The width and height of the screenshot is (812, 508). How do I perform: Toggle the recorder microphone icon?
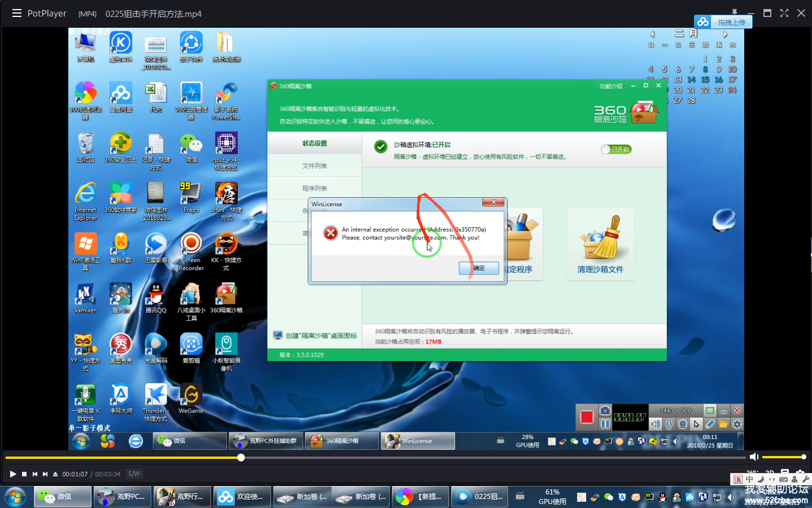[x=669, y=424]
